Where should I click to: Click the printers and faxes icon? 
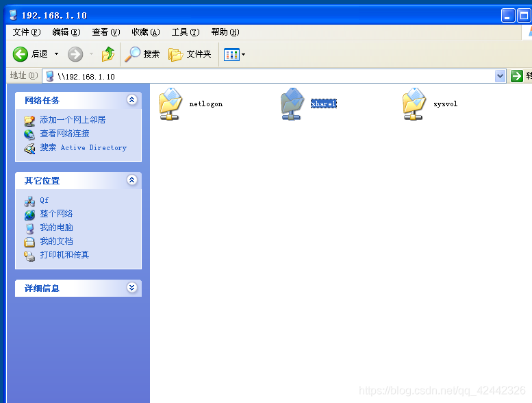click(29, 256)
